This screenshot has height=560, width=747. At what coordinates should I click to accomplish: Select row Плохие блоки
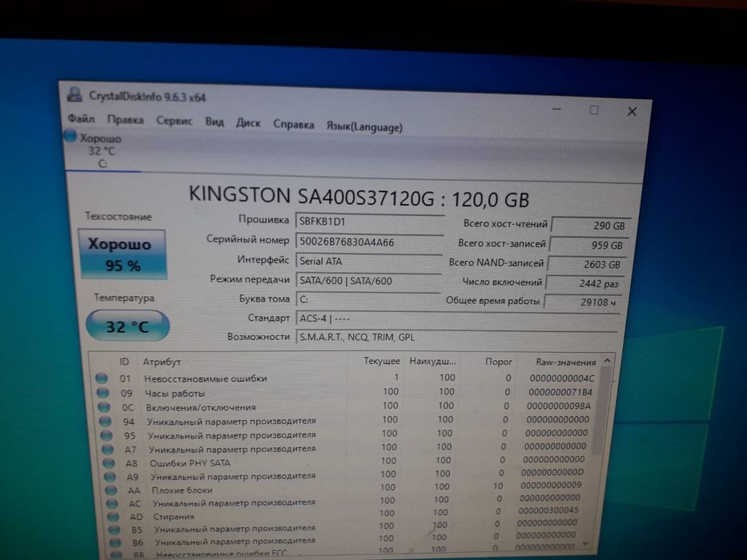pyautogui.click(x=345, y=488)
